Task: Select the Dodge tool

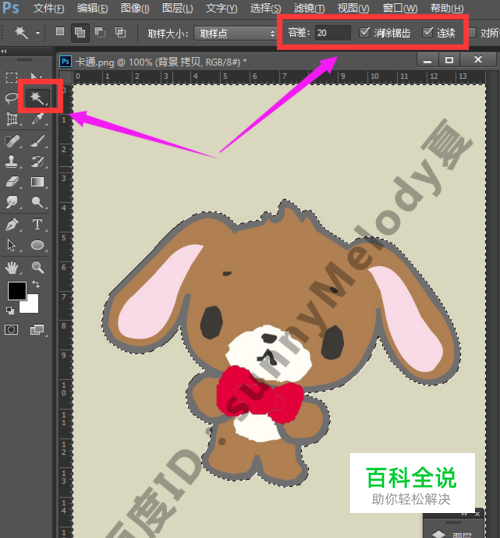Action: pyautogui.click(x=38, y=202)
